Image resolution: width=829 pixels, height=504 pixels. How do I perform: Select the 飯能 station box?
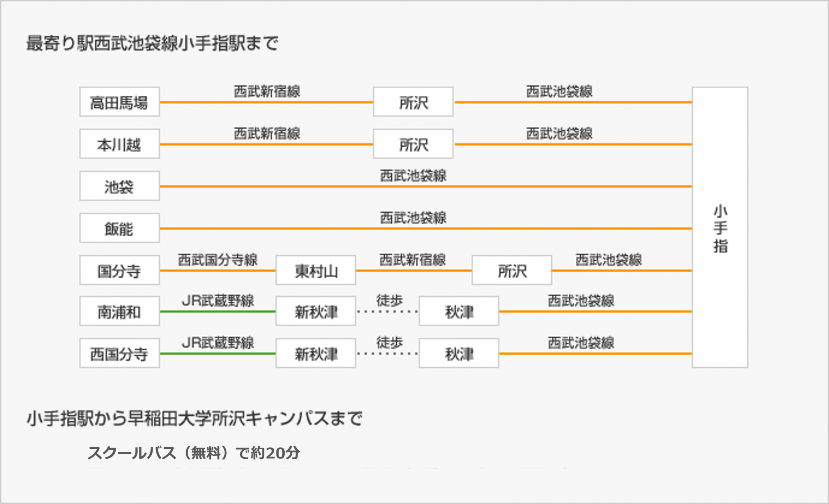point(119,228)
